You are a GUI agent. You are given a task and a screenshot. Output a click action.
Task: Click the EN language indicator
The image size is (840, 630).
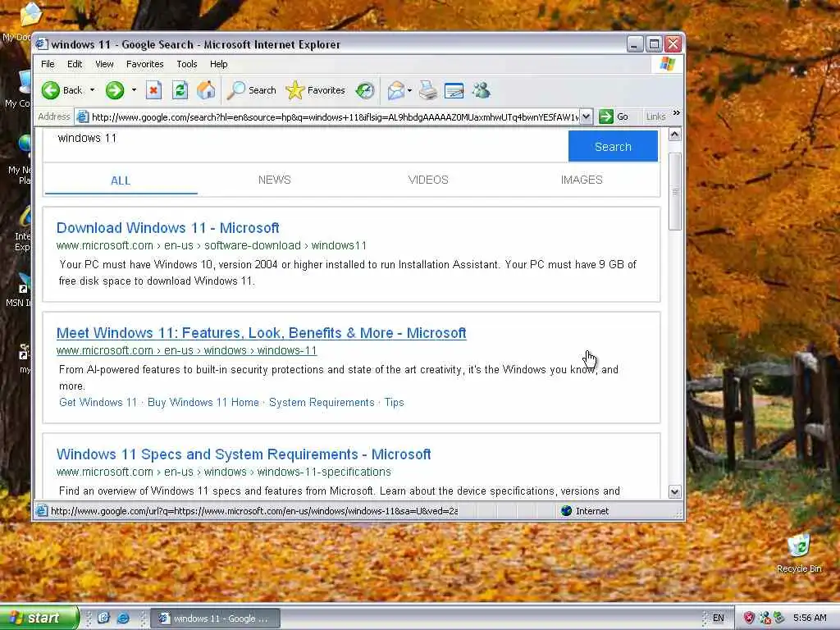(718, 619)
